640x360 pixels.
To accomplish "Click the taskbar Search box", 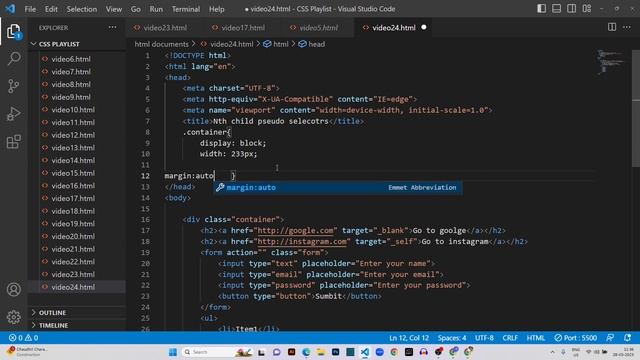I will pos(217,352).
